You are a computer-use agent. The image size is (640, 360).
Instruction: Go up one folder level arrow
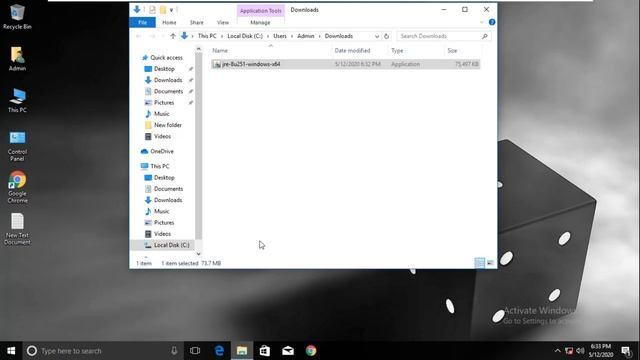click(173, 36)
